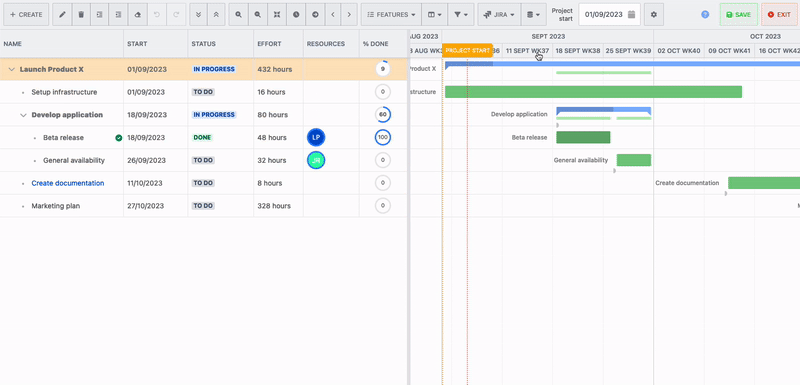Click the green checkmark beside Beta release
Viewport: 800px width, 385px height.
tap(119, 138)
